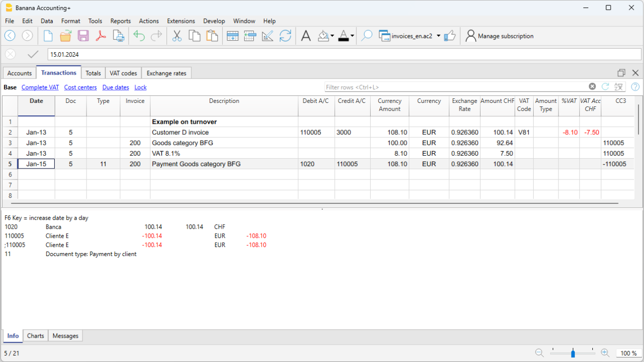Accept the cell edit with the checkmark
644x362 pixels.
(x=33, y=54)
